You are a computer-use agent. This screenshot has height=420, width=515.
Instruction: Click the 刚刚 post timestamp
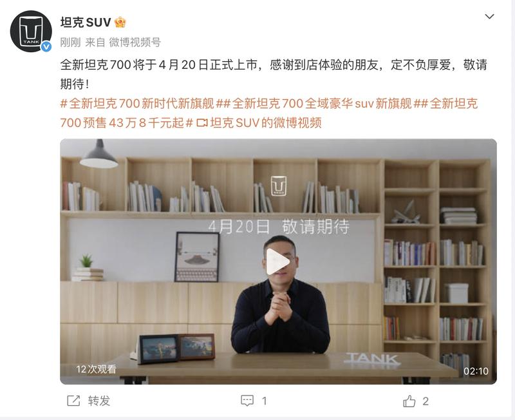point(70,43)
